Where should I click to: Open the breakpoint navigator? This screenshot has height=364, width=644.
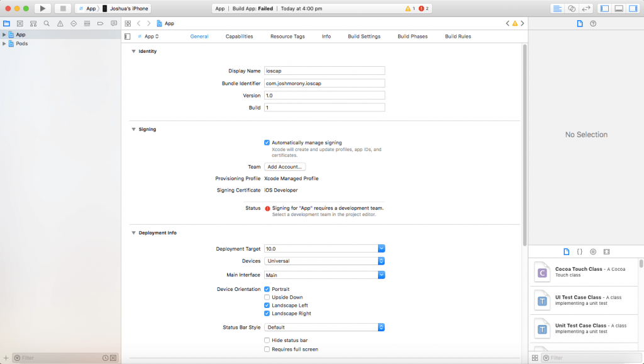[100, 23]
